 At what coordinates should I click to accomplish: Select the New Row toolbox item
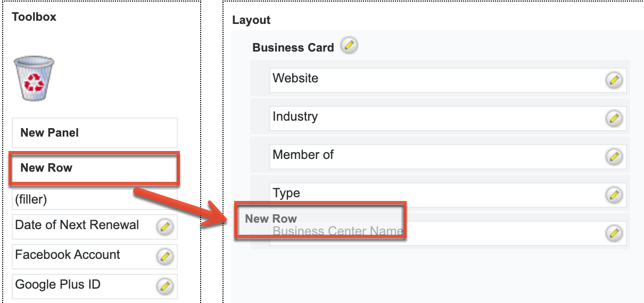(x=94, y=169)
